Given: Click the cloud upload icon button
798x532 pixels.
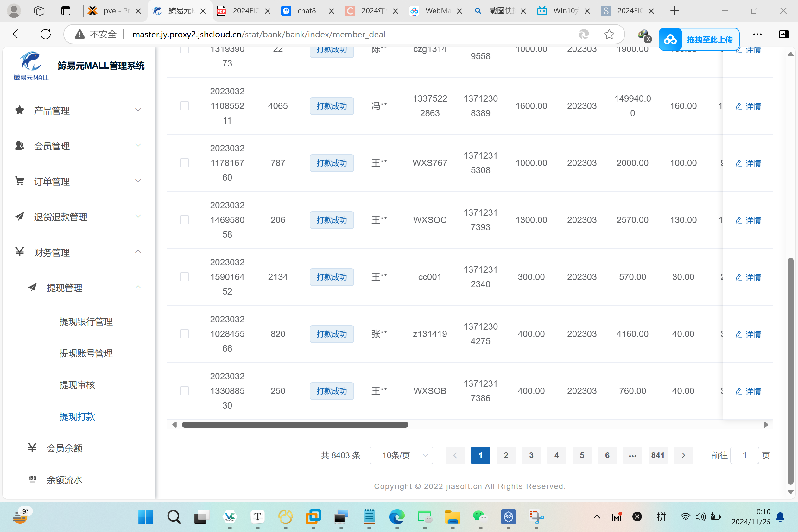Looking at the screenshot, I should pyautogui.click(x=670, y=40).
